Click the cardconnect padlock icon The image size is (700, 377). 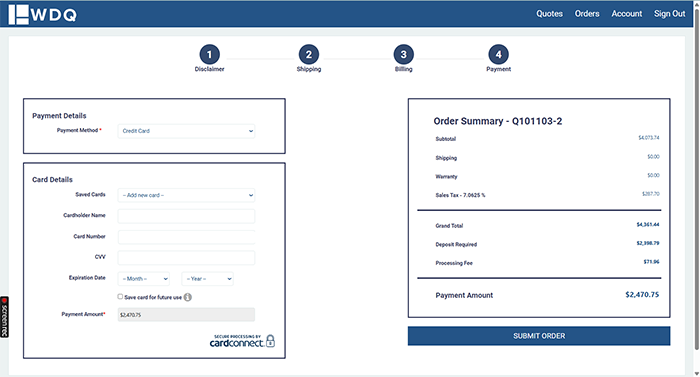[x=270, y=341]
